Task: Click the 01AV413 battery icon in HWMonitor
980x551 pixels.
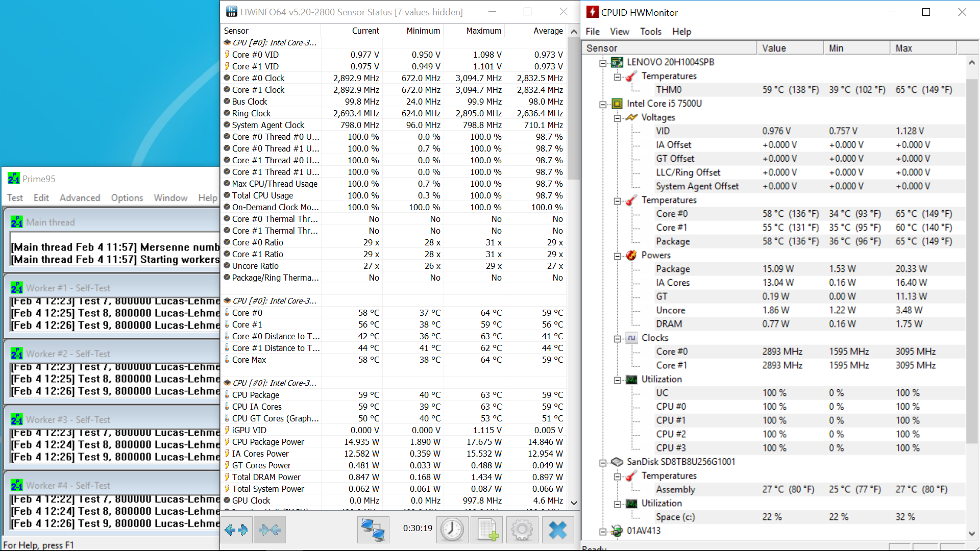Action: coord(617,531)
